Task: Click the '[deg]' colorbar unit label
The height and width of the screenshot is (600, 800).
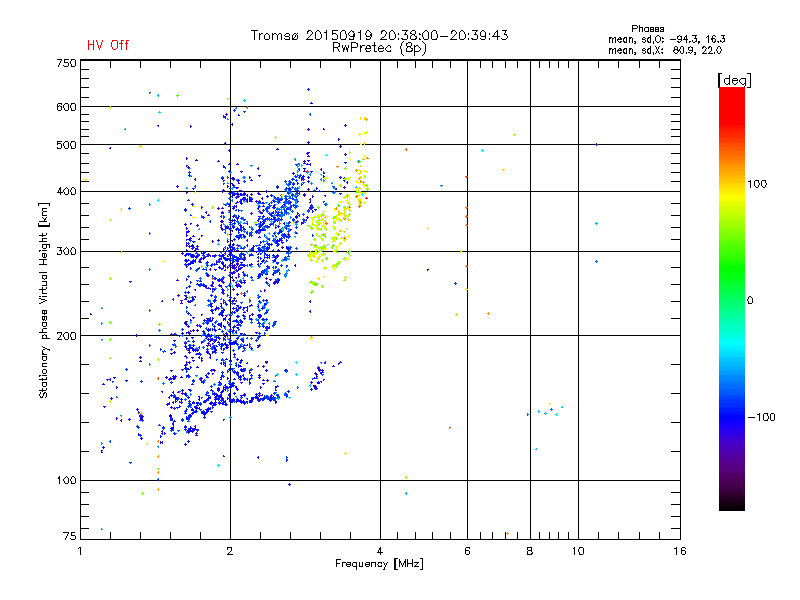Action: [734, 80]
